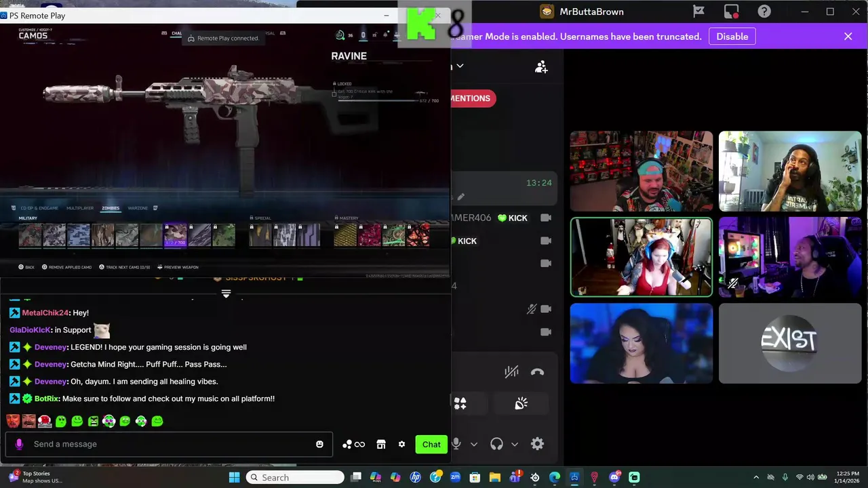Open Windows Start menu

point(234,477)
